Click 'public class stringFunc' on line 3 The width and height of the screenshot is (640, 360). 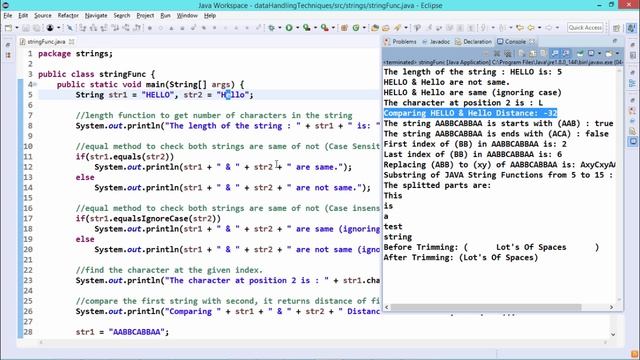coord(92,74)
